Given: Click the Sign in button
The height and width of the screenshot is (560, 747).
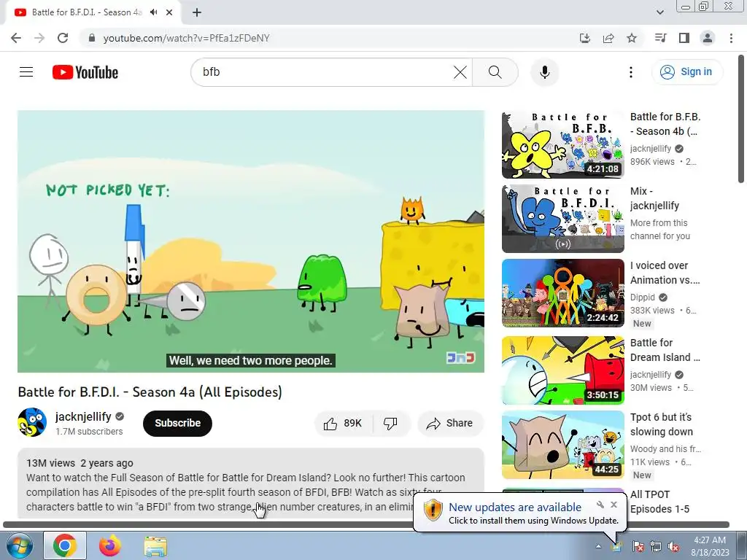Looking at the screenshot, I should click(686, 72).
